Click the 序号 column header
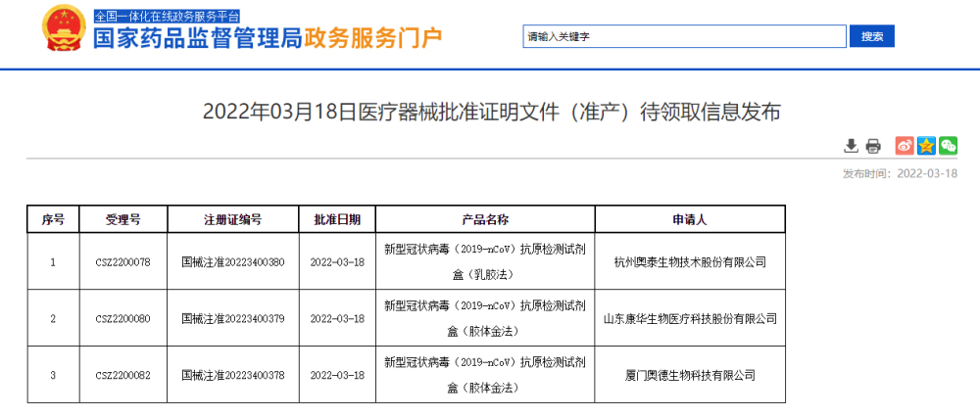Viewport: 980px width, 417px height. pyautogui.click(x=53, y=219)
